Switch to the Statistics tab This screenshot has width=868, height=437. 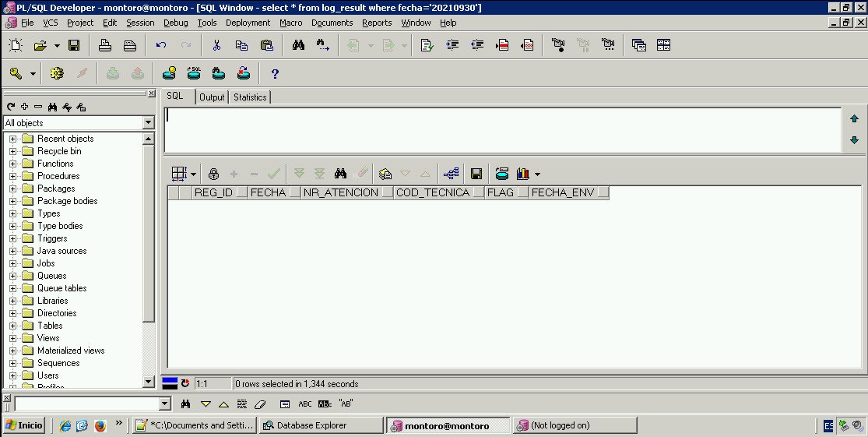[x=250, y=97]
